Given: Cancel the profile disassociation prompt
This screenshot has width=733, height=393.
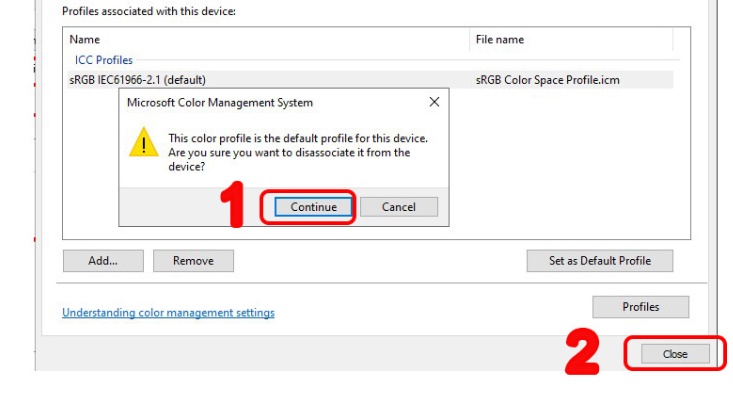Looking at the screenshot, I should [399, 207].
